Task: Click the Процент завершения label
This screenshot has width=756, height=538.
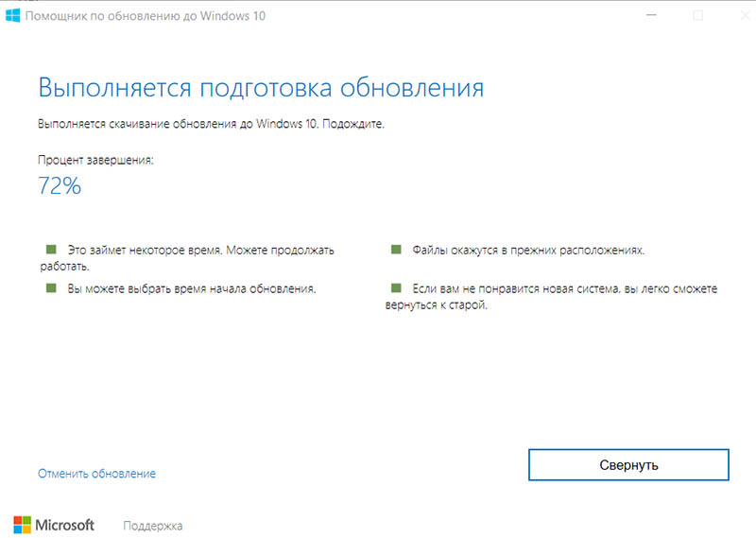Action: (x=95, y=160)
